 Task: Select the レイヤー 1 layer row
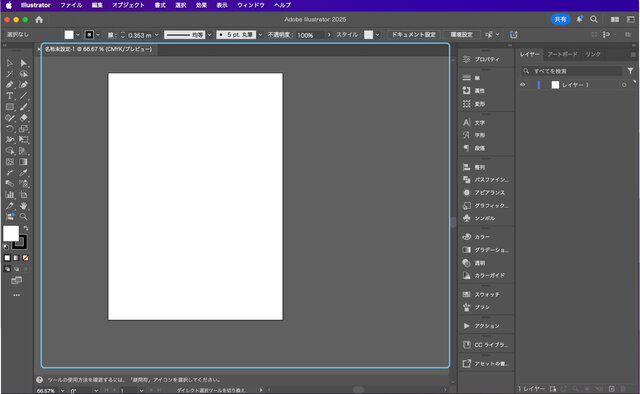click(x=577, y=85)
